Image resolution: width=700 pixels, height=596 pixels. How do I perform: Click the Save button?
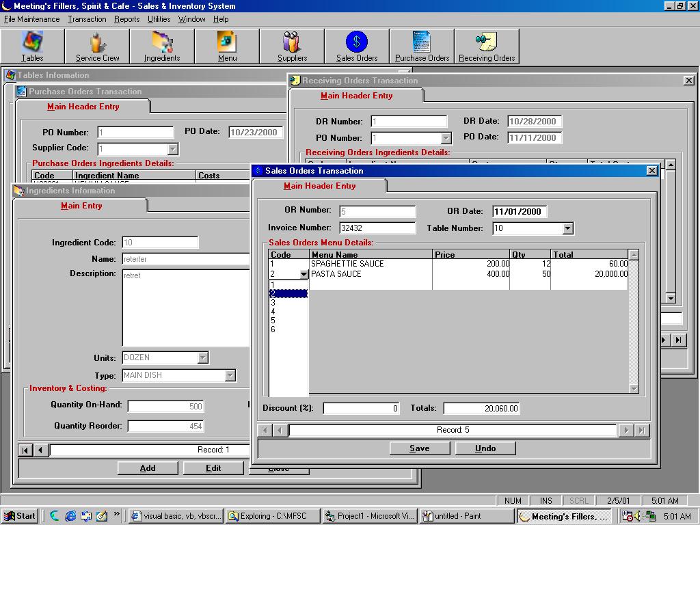[x=419, y=448]
